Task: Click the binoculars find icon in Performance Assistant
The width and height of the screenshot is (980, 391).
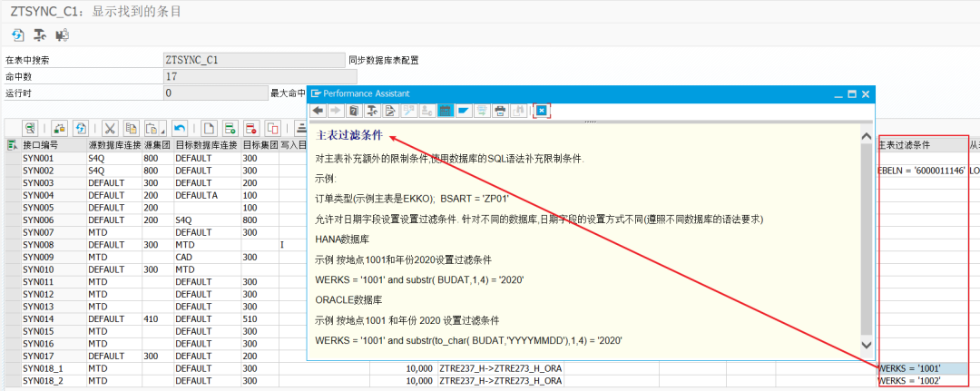Action: click(x=517, y=111)
